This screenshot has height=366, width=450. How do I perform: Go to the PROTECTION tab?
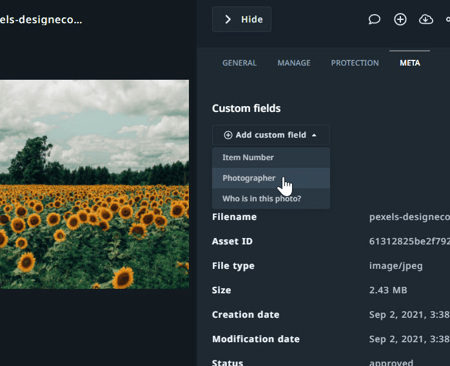pyautogui.click(x=355, y=63)
